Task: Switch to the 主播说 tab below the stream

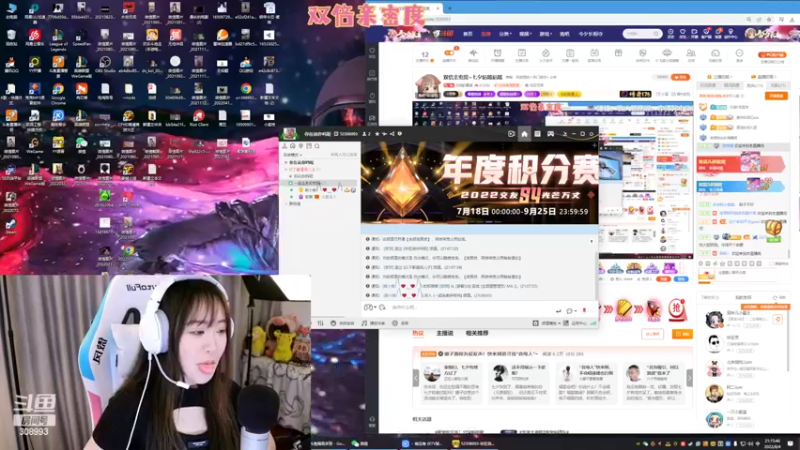Action: [444, 333]
